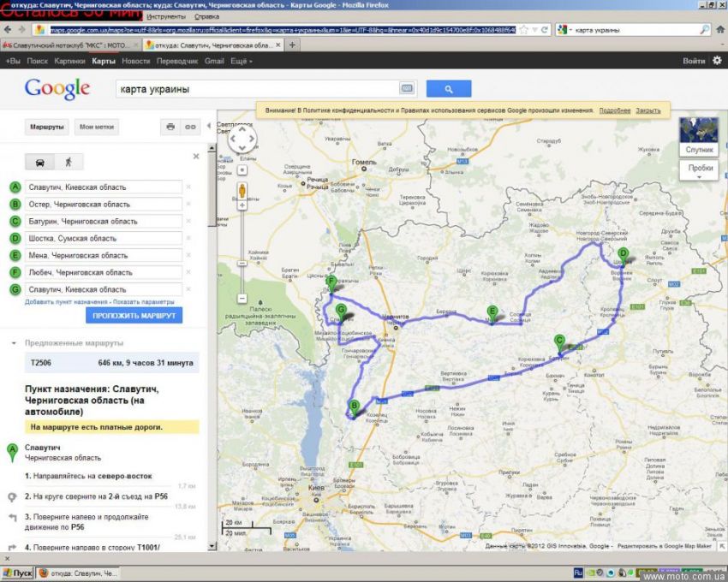Select the T2506 suggested route row
Image resolution: width=728 pixels, height=582 pixels.
point(112,363)
